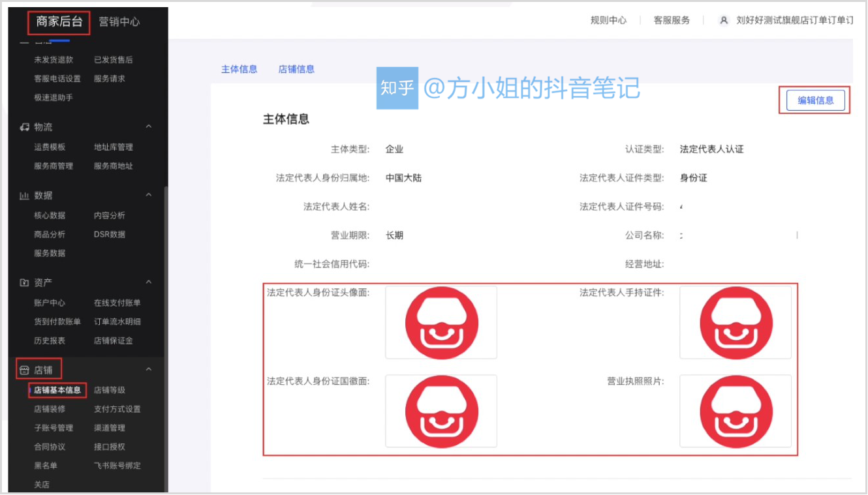Open 店铺等级 menu item

[110, 391]
